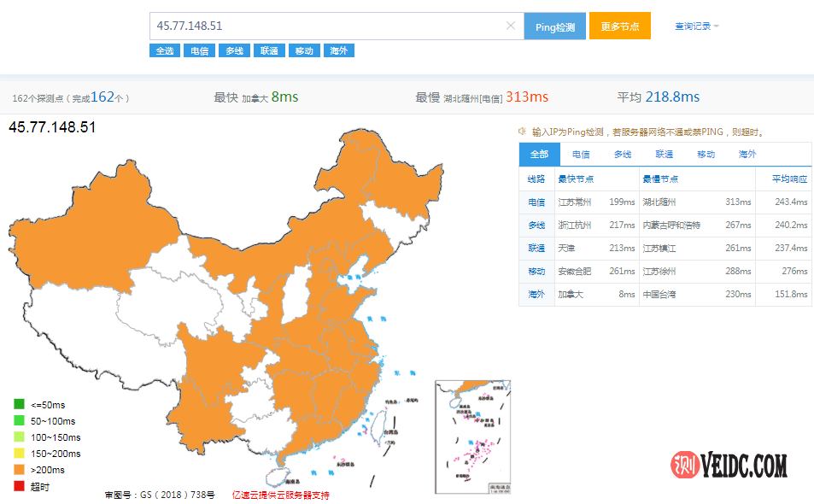The height and width of the screenshot is (504, 814).
Task: Switch to the 移动 tab in results table
Action: tap(706, 154)
